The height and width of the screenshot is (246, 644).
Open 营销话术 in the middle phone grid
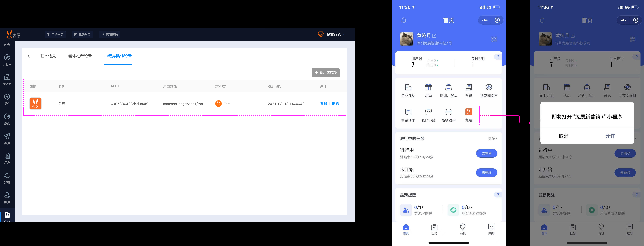tap(408, 115)
